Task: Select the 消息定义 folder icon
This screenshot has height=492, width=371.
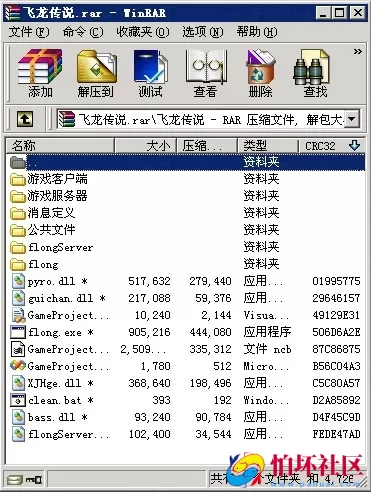Action: (x=18, y=213)
